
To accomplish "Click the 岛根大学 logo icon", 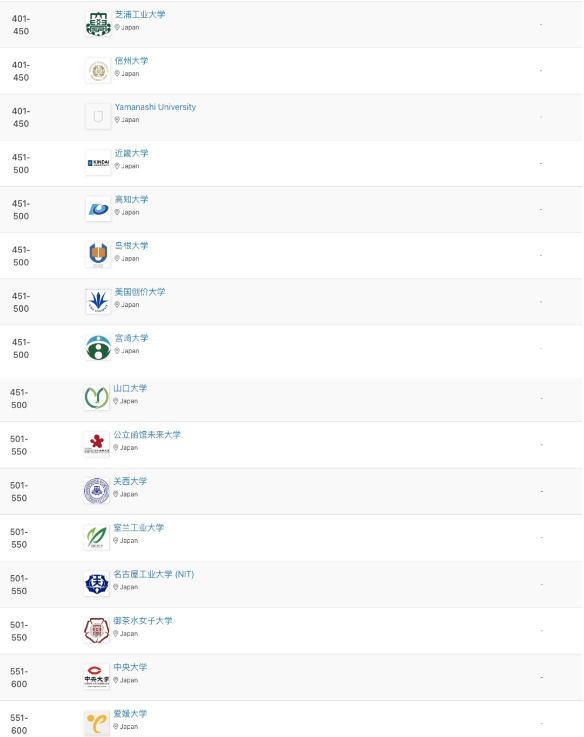I will (x=98, y=255).
